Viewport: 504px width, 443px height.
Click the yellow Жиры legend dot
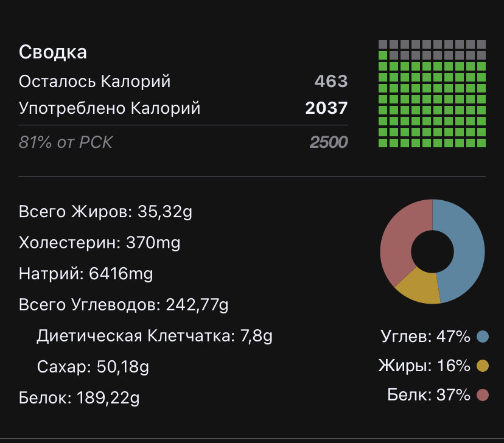pyautogui.click(x=483, y=366)
